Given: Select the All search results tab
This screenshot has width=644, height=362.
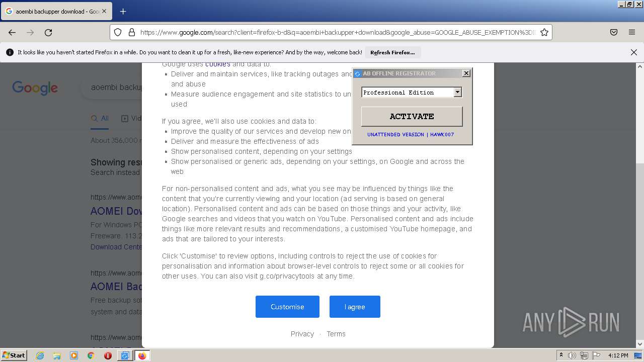Looking at the screenshot, I should (x=100, y=118).
